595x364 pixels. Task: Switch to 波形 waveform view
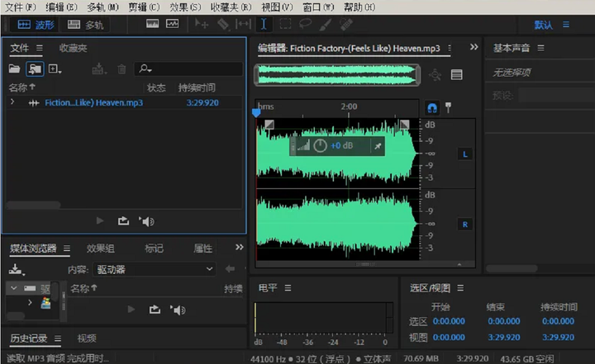pyautogui.click(x=36, y=25)
